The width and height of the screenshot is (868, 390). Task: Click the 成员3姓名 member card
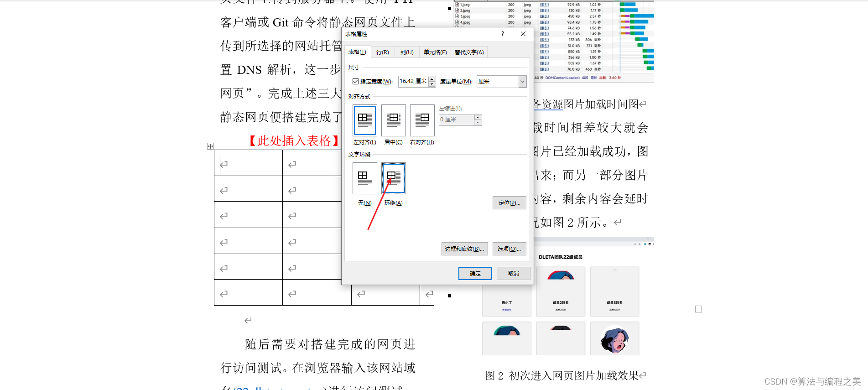click(x=614, y=291)
